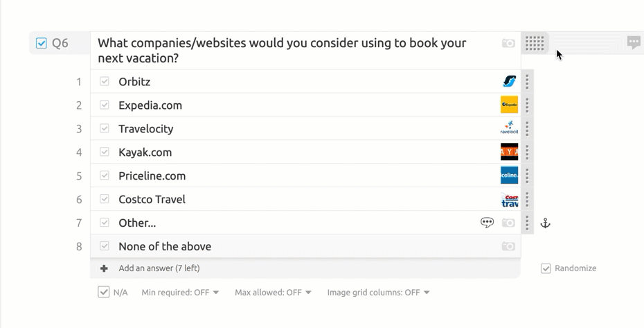Click the drag handle dots for Orbitz

pos(527,82)
